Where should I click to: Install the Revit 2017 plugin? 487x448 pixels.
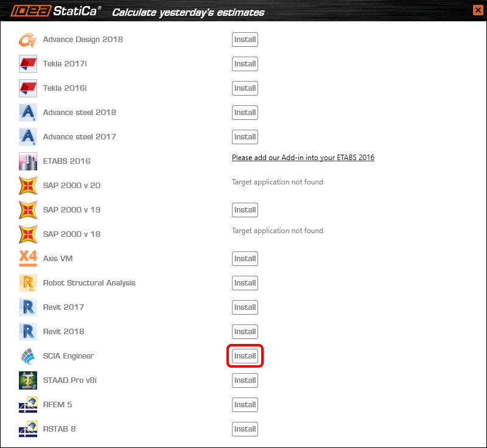point(245,307)
